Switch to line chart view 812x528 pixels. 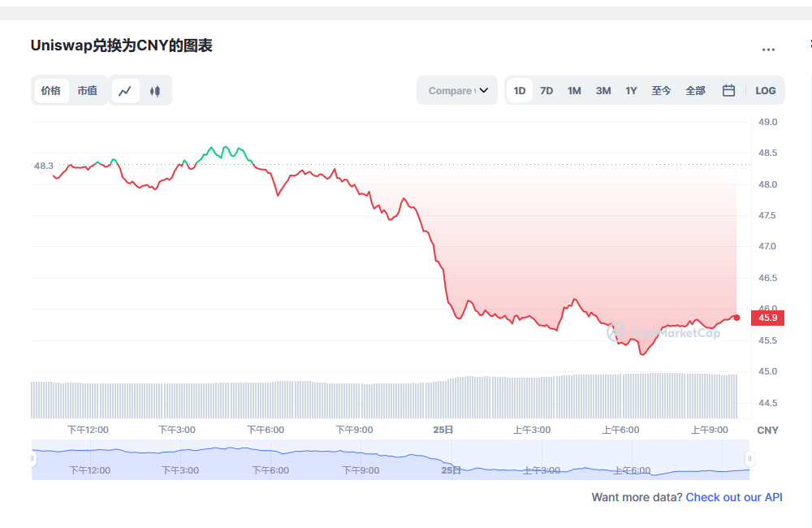tap(125, 91)
